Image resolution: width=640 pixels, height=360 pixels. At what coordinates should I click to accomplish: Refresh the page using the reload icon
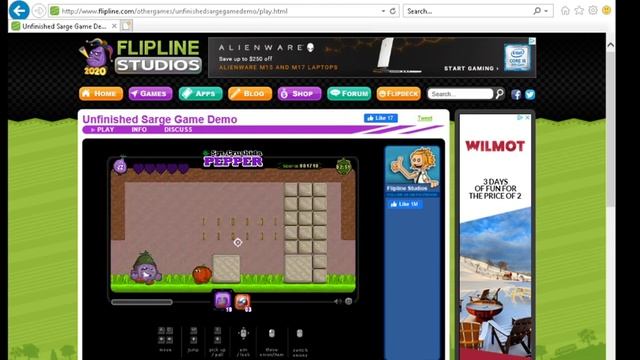[x=393, y=11]
